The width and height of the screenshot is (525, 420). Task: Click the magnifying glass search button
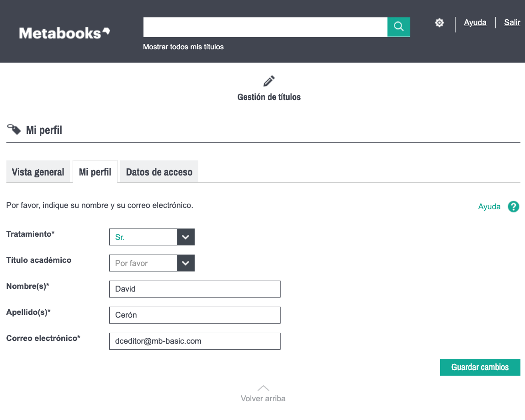(398, 27)
